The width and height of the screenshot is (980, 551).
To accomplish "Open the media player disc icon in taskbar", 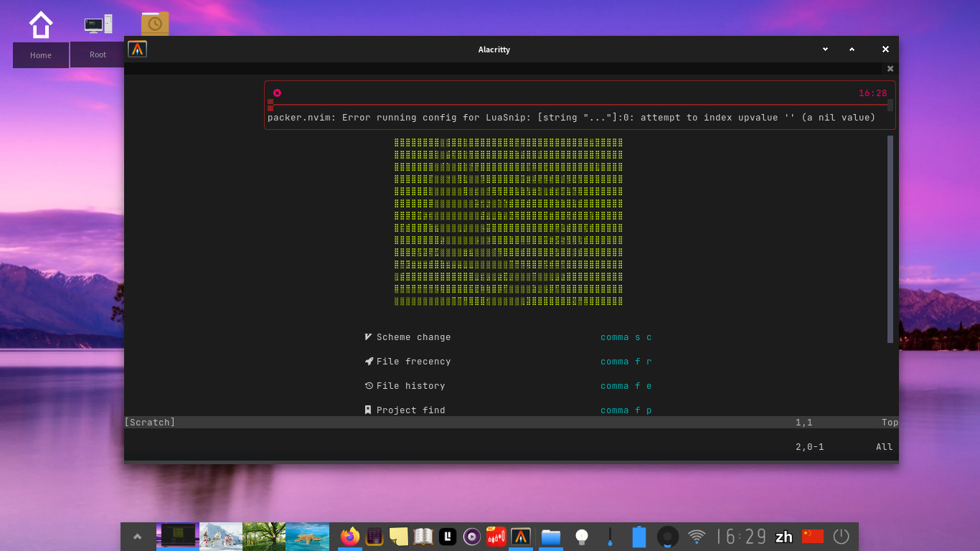I will pyautogui.click(x=471, y=536).
